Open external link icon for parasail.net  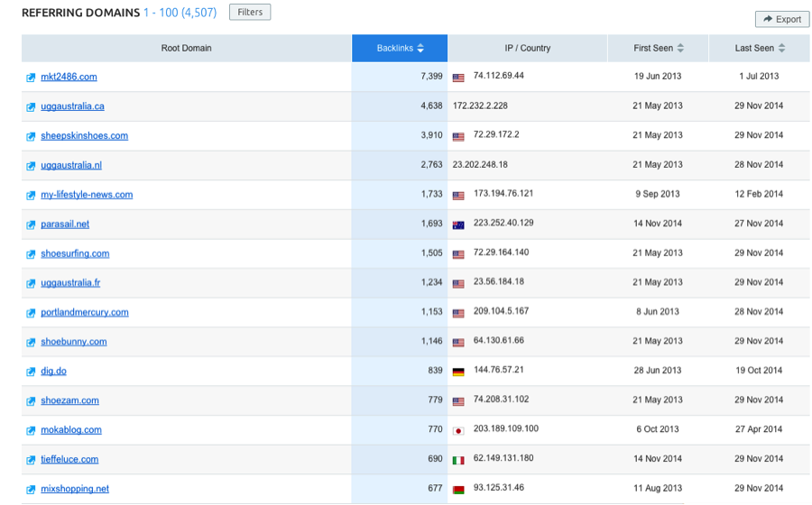click(31, 225)
